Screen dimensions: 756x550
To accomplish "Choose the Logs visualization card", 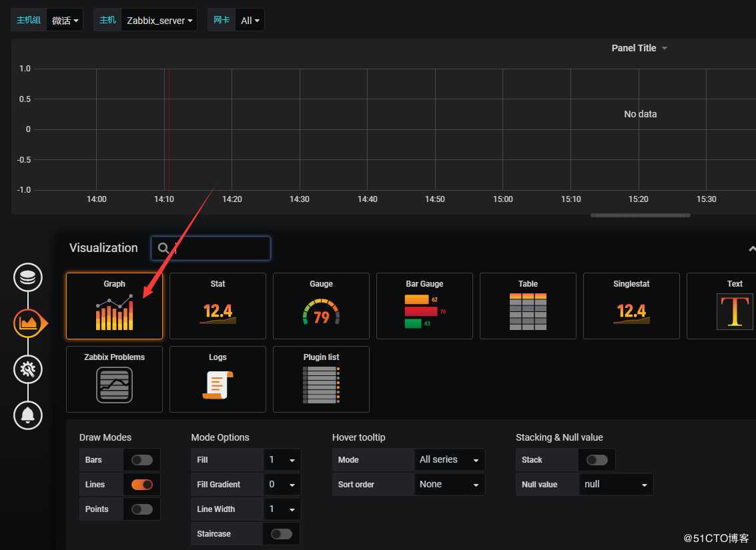I will [218, 379].
